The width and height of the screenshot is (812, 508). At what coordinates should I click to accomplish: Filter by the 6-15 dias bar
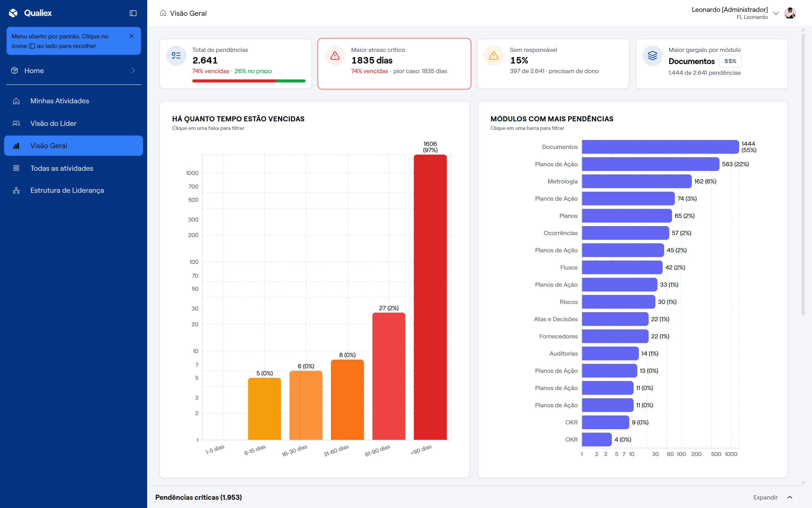point(264,409)
